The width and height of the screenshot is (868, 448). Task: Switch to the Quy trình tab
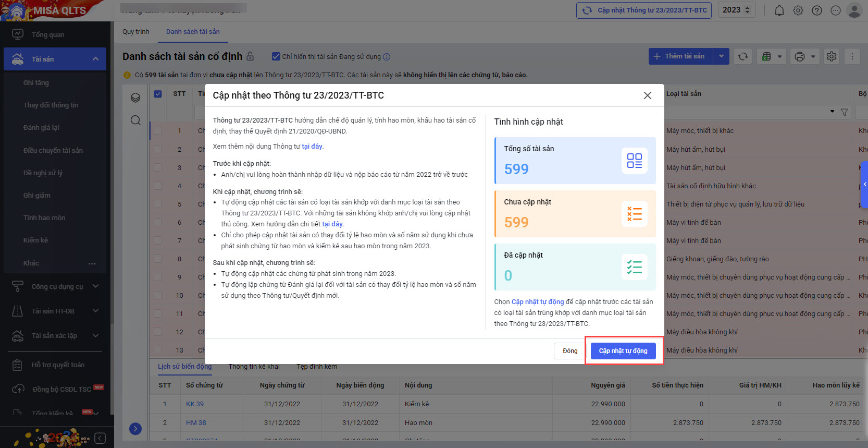(x=135, y=32)
